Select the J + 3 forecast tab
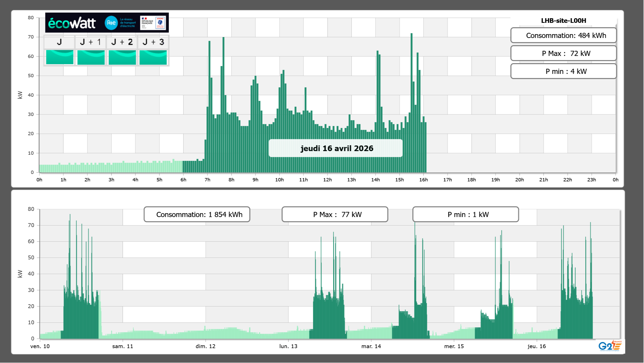 [x=153, y=42]
